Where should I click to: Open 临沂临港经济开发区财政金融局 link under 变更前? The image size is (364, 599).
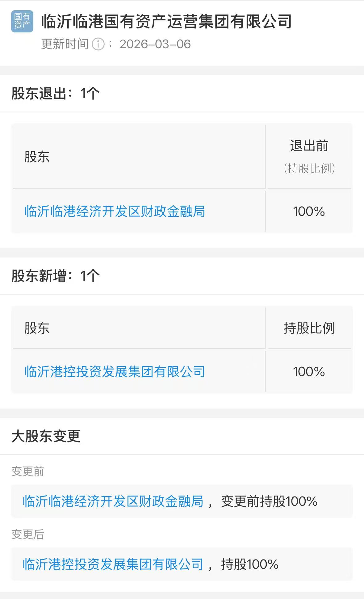coord(113,501)
